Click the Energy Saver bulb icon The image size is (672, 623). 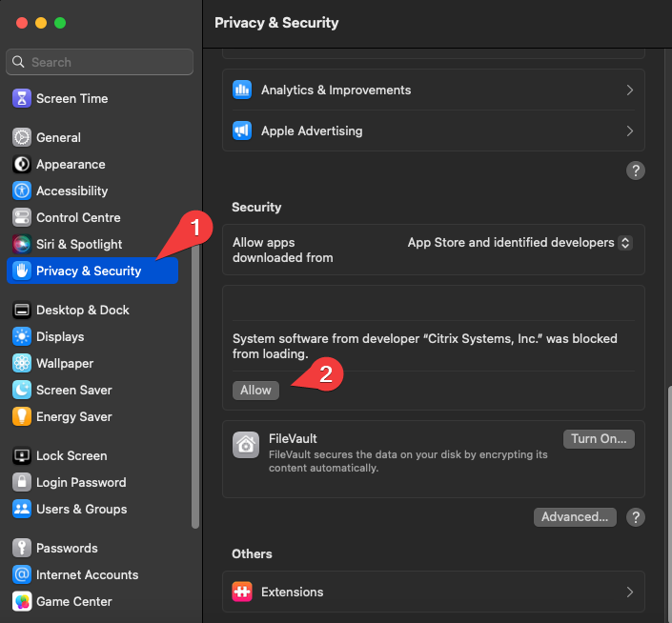point(21,416)
